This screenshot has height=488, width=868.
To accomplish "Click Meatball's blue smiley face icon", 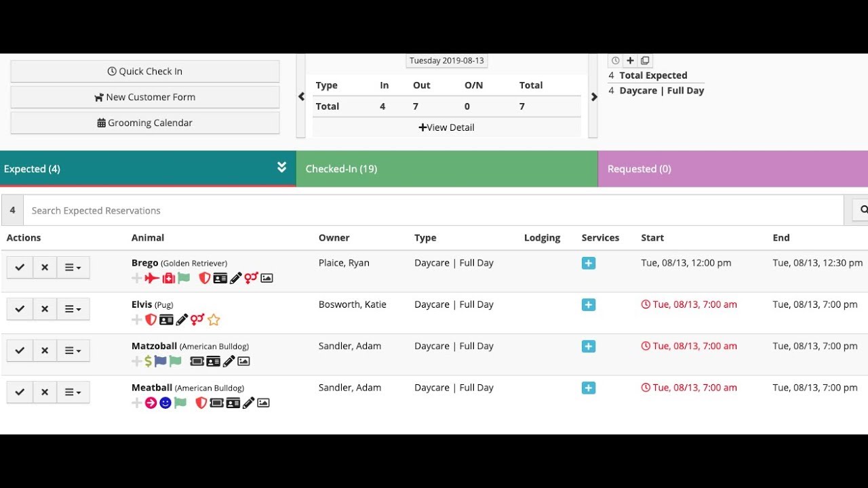I will [x=165, y=403].
